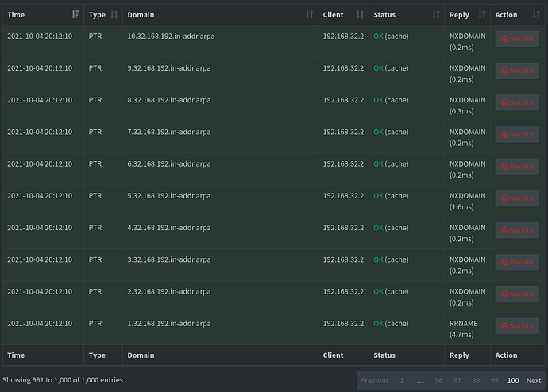Screen dimensions: 548x392
Task: Click the Status column sort icon
Action: pyautogui.click(x=435, y=15)
